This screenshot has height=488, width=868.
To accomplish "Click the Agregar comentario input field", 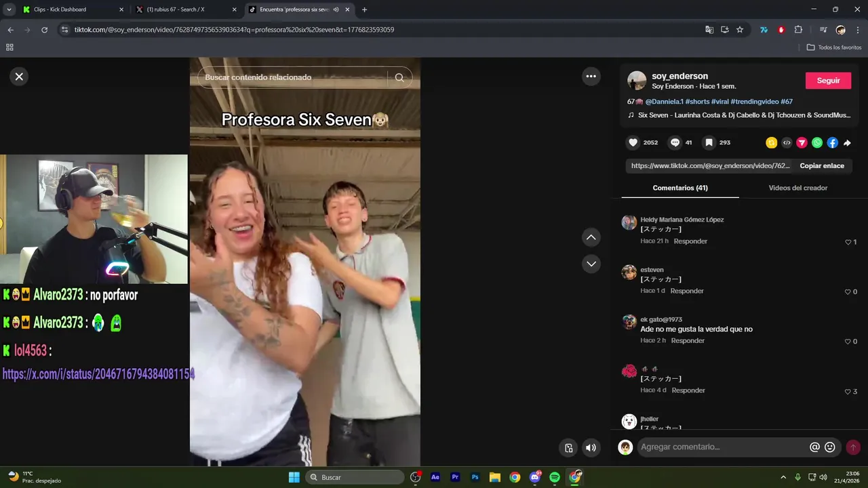I will pyautogui.click(x=722, y=447).
